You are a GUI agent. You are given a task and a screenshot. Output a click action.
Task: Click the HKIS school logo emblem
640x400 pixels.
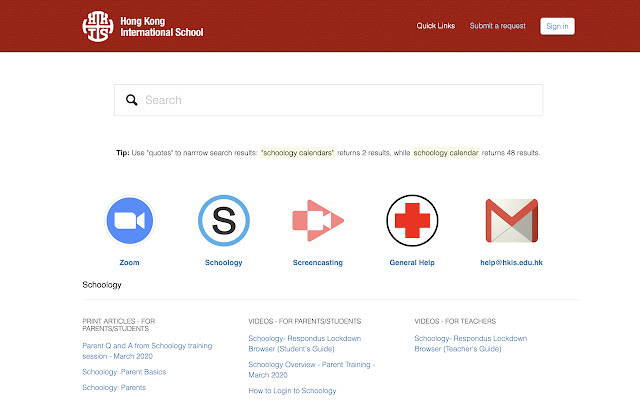[98, 26]
